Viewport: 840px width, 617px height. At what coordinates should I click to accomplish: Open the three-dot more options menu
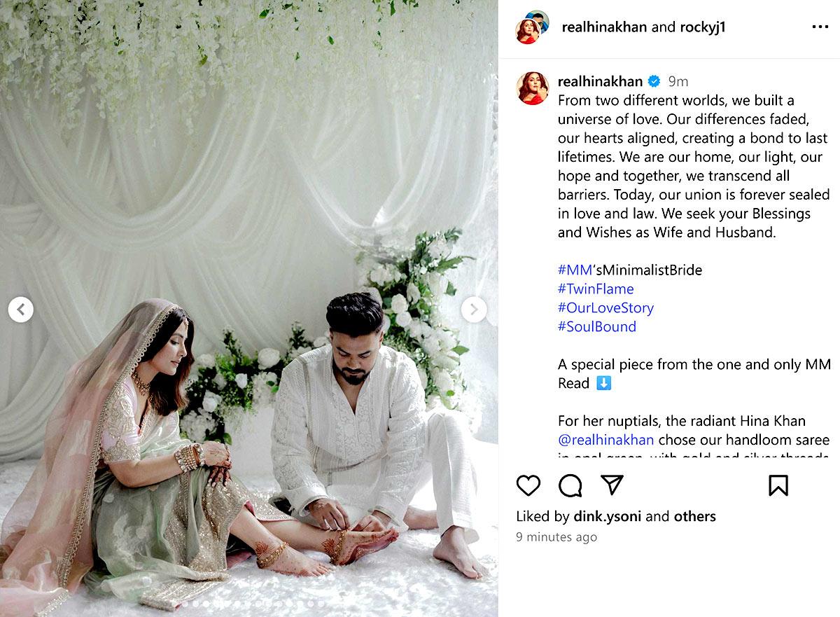coord(820,27)
